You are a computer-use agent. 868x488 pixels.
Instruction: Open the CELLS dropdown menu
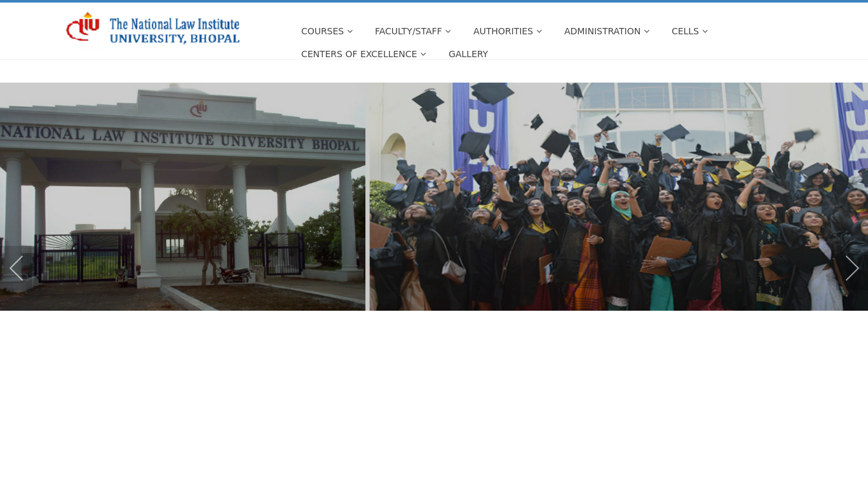[x=685, y=31]
